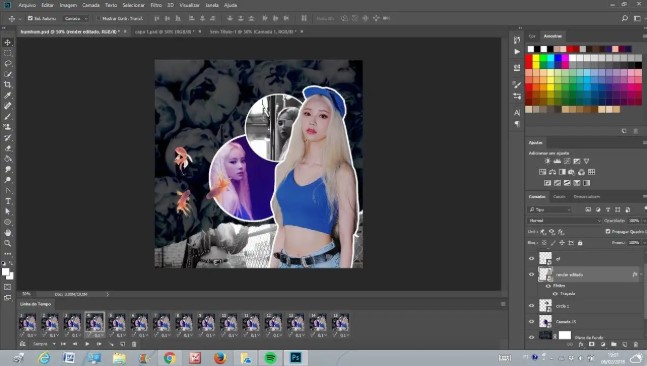Hide the 'Camada 15' layer
This screenshot has height=366, width=647.
[x=531, y=321]
